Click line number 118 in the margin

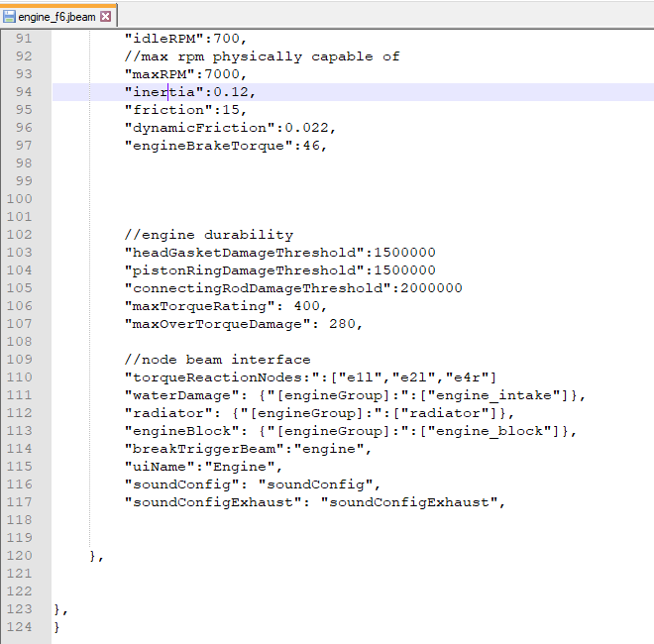click(x=19, y=520)
